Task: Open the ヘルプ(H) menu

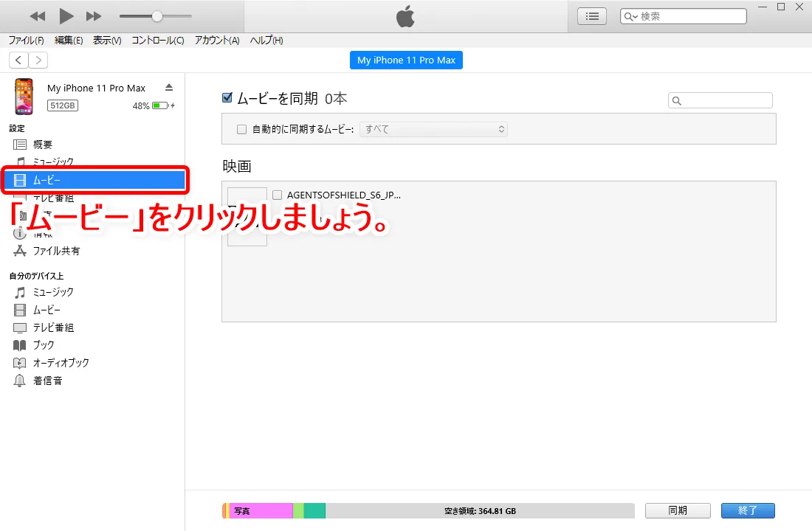Action: (x=266, y=41)
